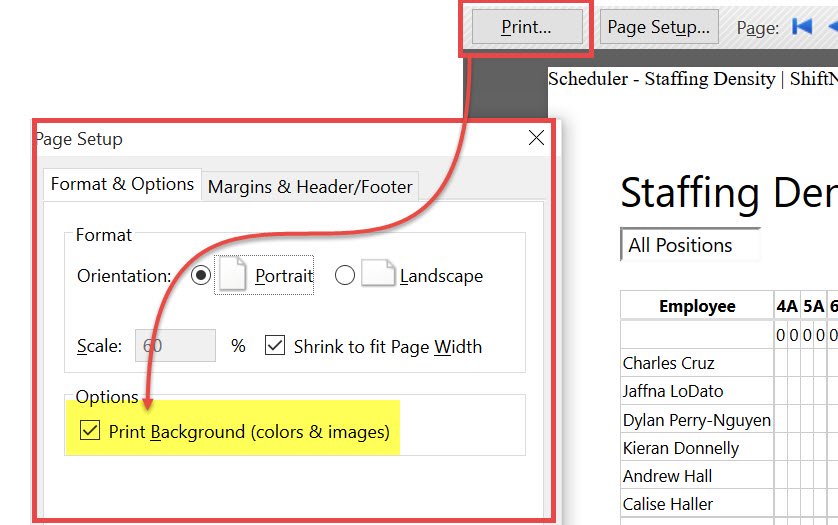Viewport: 838px width, 525px height.
Task: Click the Portrait page icon
Action: [232, 275]
